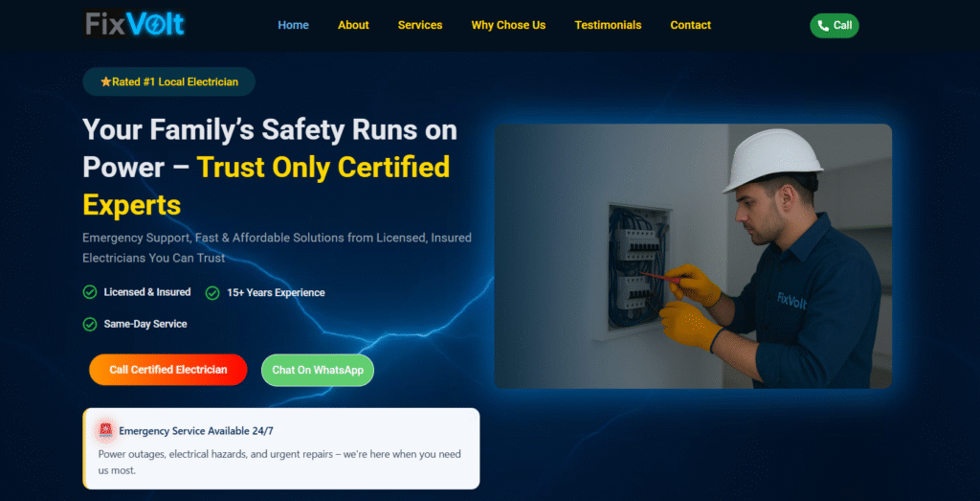This screenshot has height=501, width=980.
Task: Click the FixVolt logo
Action: point(134,24)
